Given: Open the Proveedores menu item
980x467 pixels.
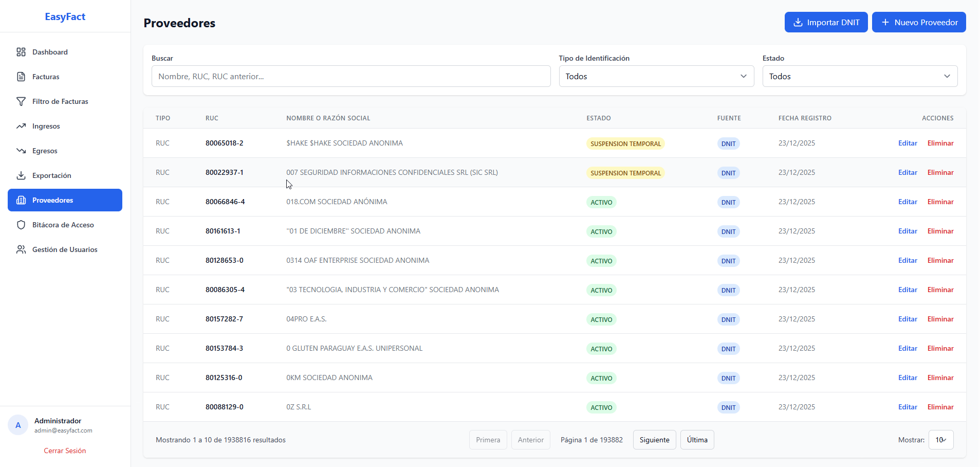Looking at the screenshot, I should [65, 200].
